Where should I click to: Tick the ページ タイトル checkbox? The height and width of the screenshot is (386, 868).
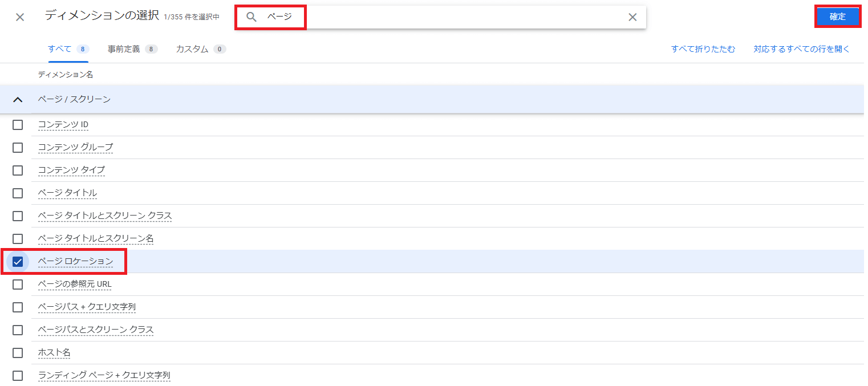(18, 193)
